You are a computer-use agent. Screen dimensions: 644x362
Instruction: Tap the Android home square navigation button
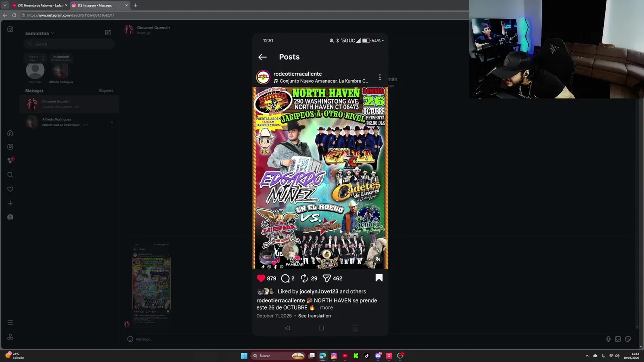(x=321, y=328)
